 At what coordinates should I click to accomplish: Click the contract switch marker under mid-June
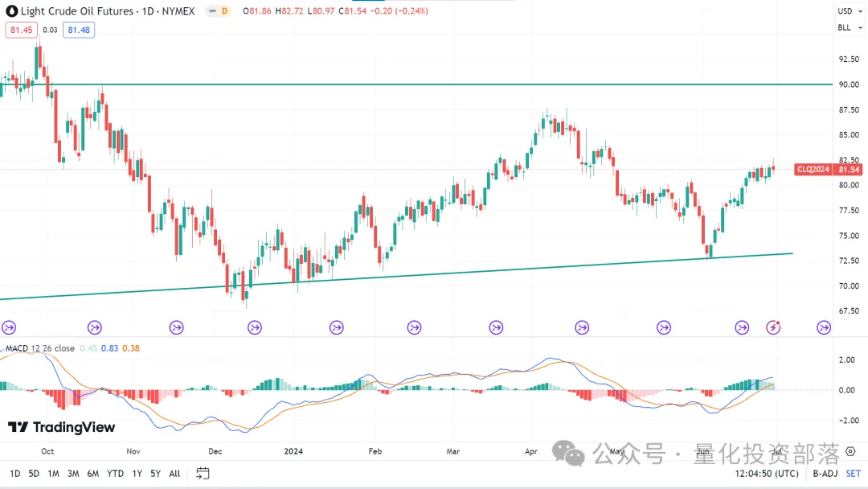click(742, 327)
